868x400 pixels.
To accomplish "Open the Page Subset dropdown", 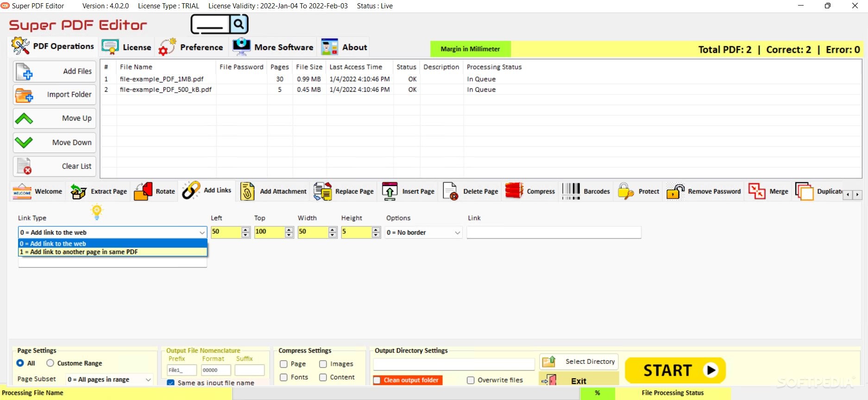I will click(109, 379).
